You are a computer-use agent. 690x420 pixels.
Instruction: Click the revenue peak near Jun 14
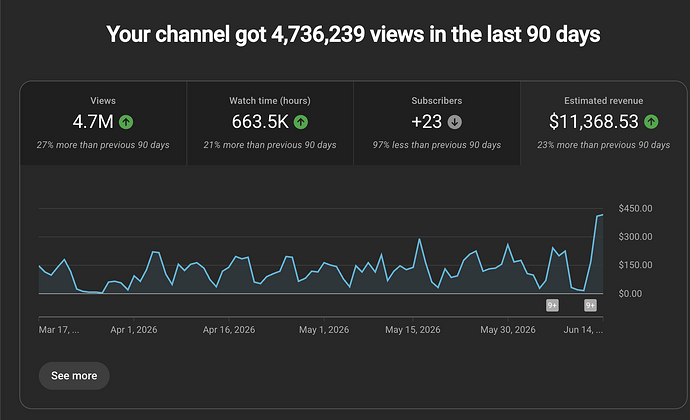(x=602, y=215)
